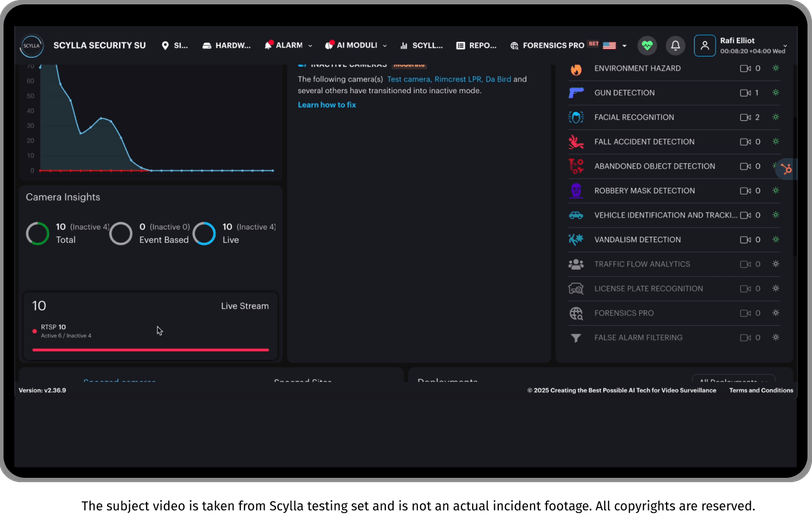Open the system health heart icon
Screen dimensions: 812x519
click(647, 46)
